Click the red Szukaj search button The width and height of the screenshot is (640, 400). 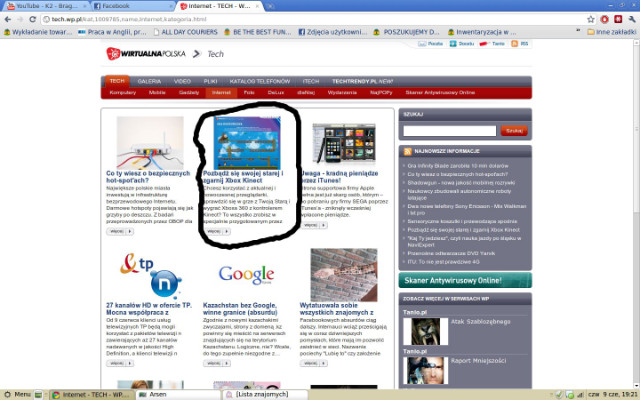(x=514, y=131)
